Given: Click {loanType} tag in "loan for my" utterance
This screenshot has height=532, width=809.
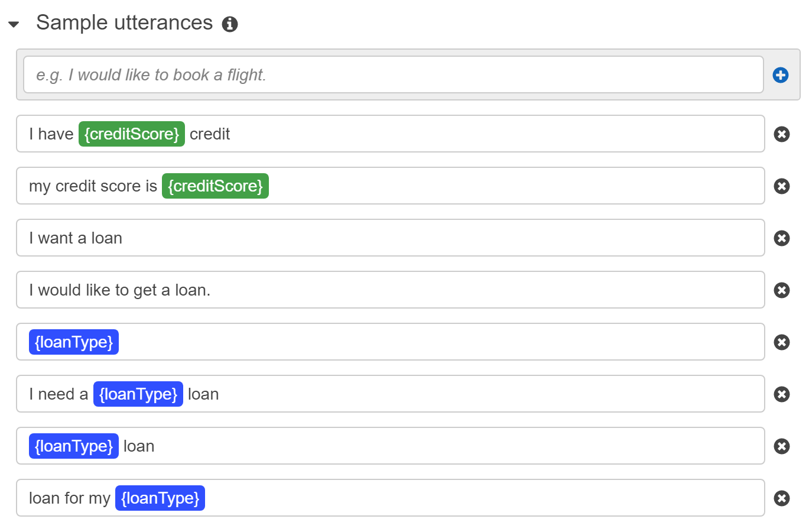Looking at the screenshot, I should 160,498.
